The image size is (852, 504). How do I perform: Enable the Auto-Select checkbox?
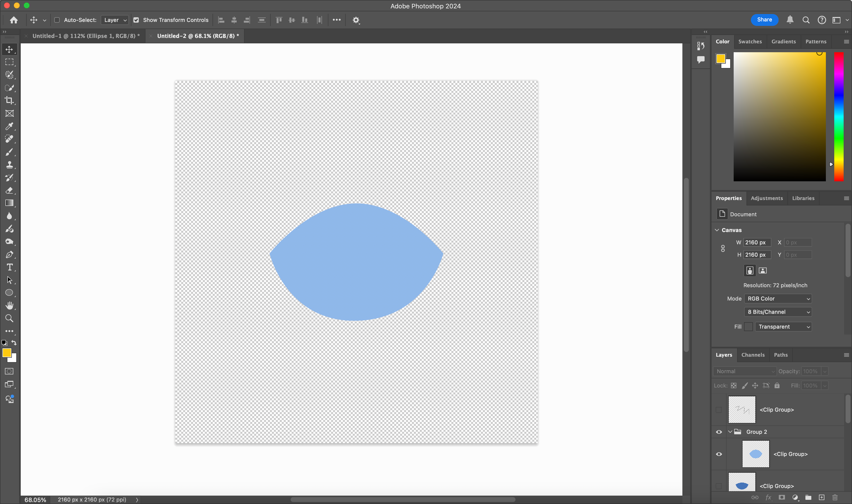point(57,20)
